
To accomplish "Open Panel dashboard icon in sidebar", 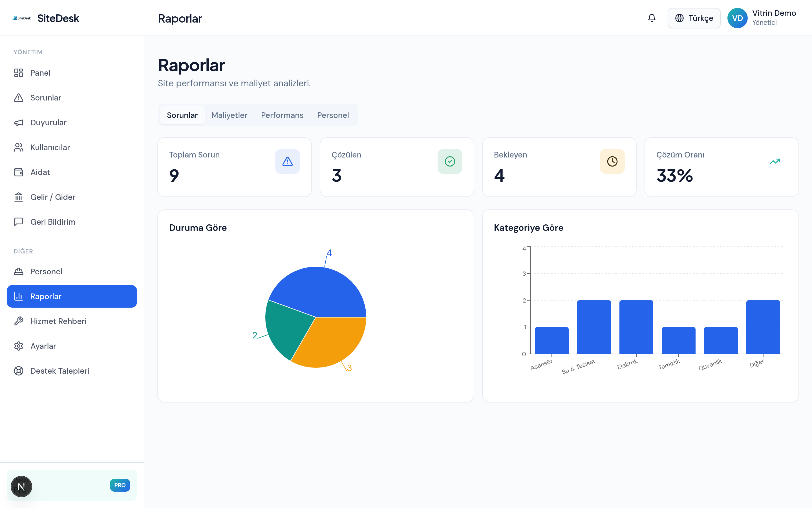I will 18,73.
